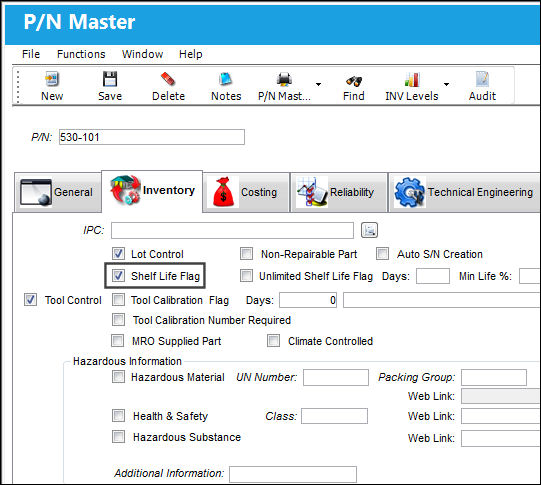Toggle the Shelf Life Flag checkbox
The image size is (541, 485).
(118, 276)
